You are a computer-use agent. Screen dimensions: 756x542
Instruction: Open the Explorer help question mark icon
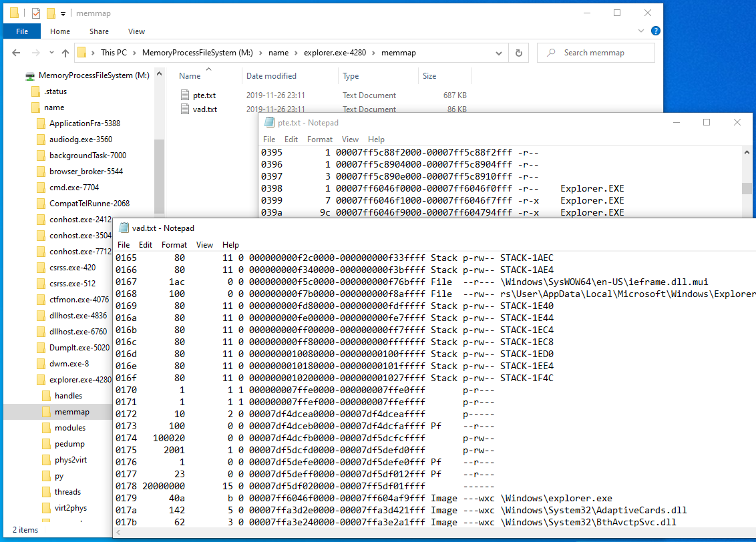(655, 31)
